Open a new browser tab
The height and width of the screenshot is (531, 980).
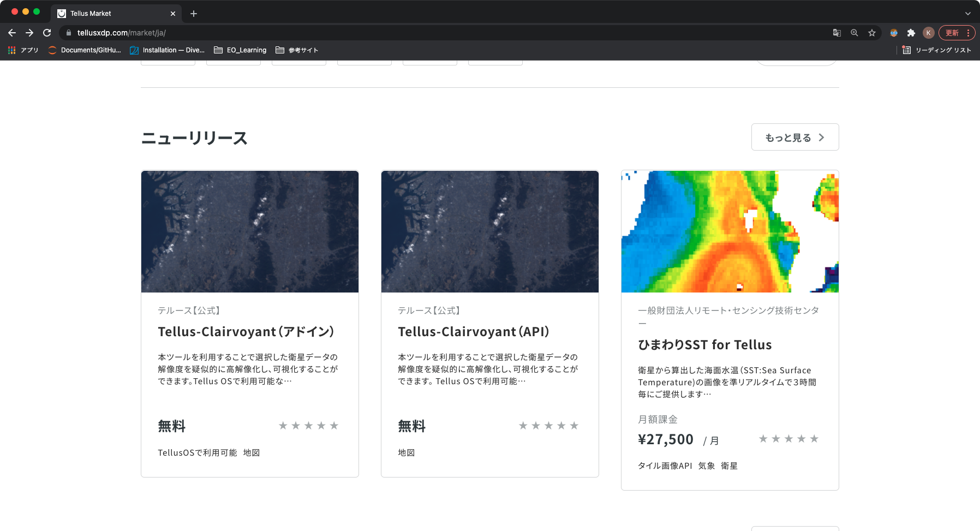click(194, 14)
